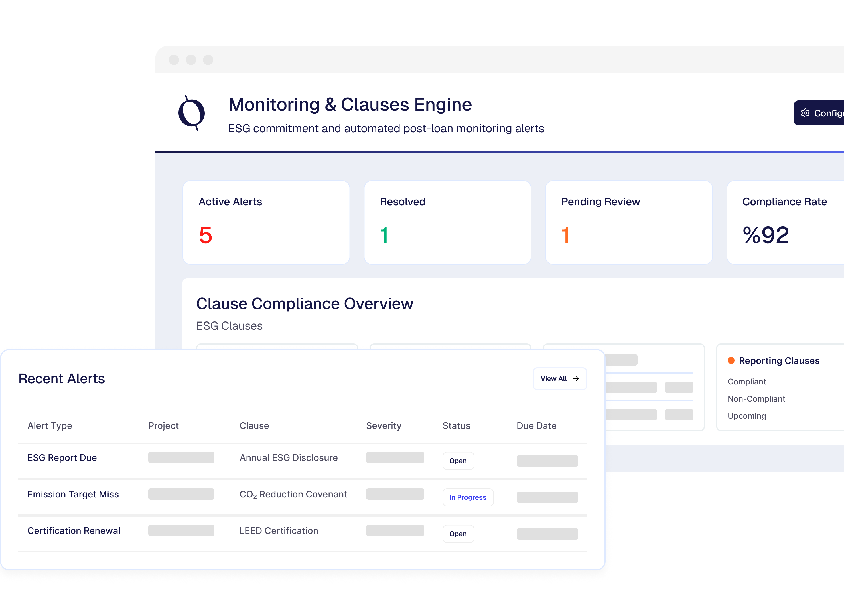Open the full alerts list via View All
The image size is (844, 616).
(x=559, y=378)
